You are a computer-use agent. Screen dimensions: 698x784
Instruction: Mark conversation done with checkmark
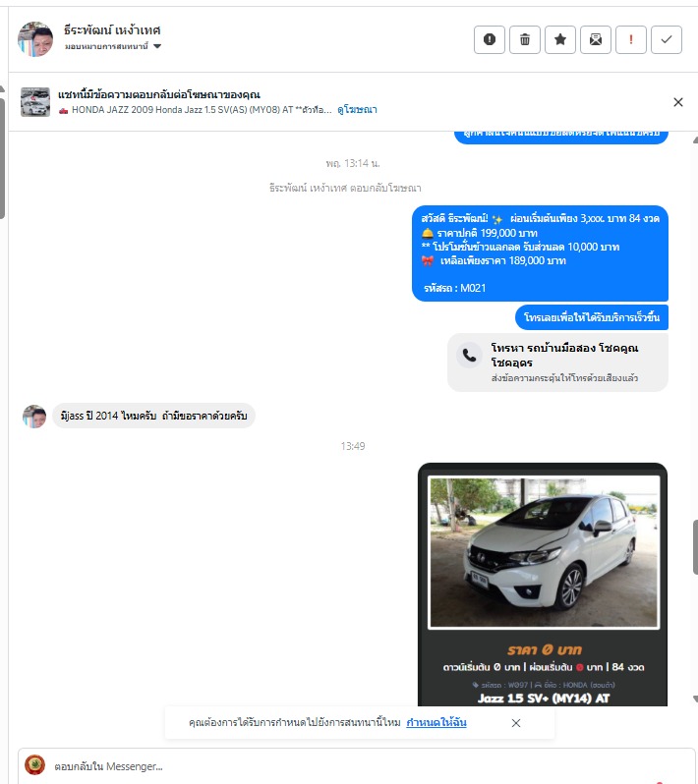(x=667, y=39)
